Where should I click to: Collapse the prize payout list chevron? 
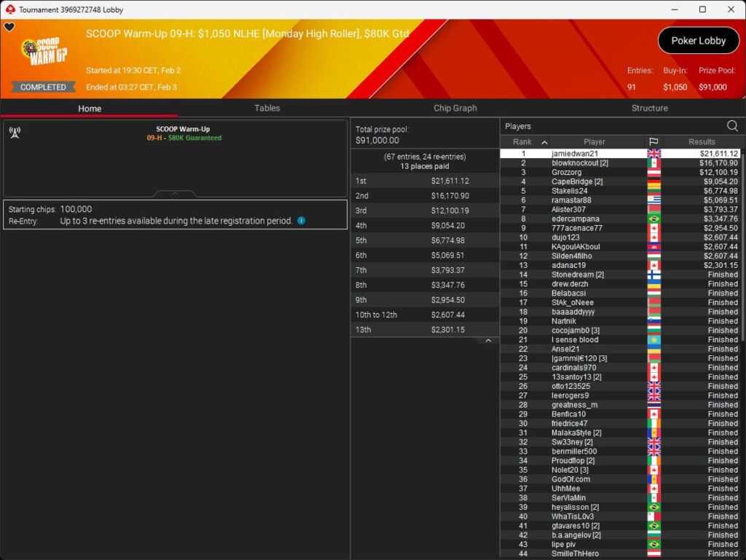(488, 340)
